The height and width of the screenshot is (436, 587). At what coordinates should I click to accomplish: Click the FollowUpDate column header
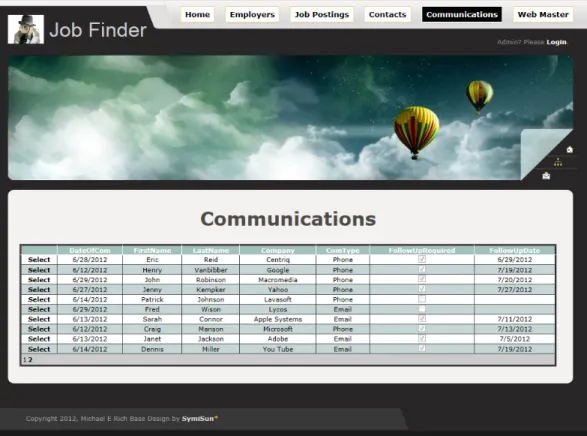point(515,250)
